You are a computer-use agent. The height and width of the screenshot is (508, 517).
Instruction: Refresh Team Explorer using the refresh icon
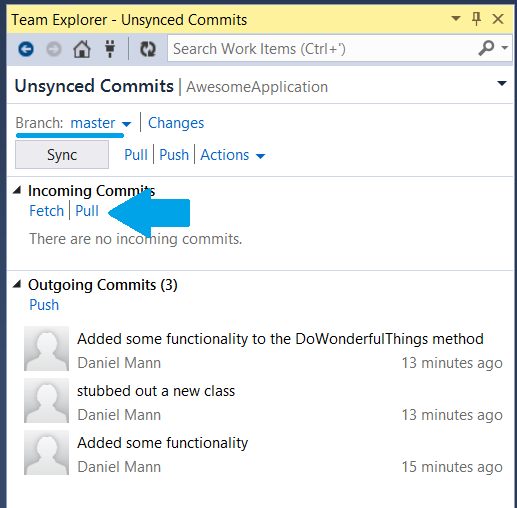pos(148,49)
